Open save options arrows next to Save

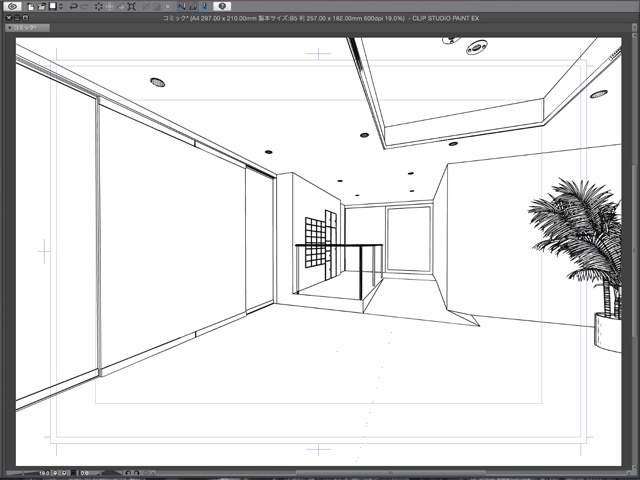click(x=61, y=7)
